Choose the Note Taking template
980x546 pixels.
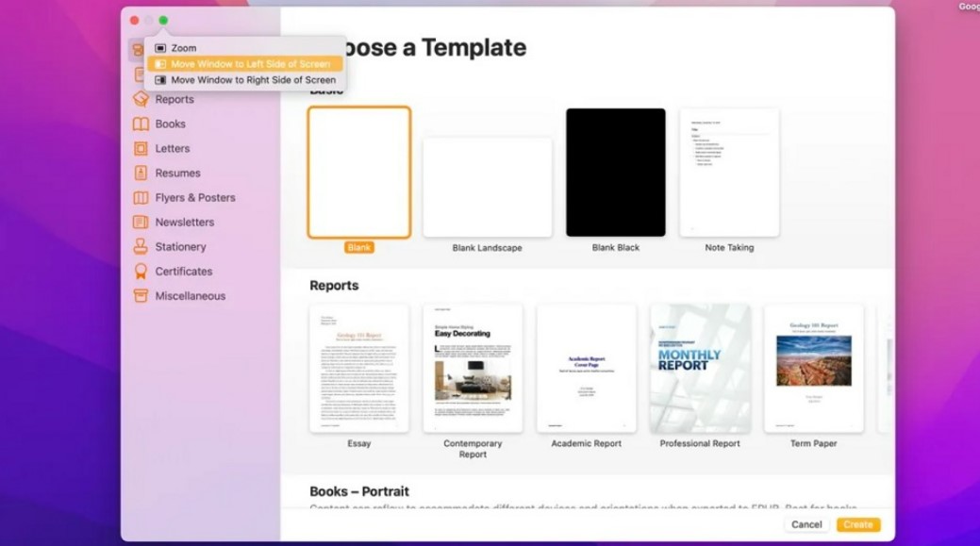[x=730, y=173]
